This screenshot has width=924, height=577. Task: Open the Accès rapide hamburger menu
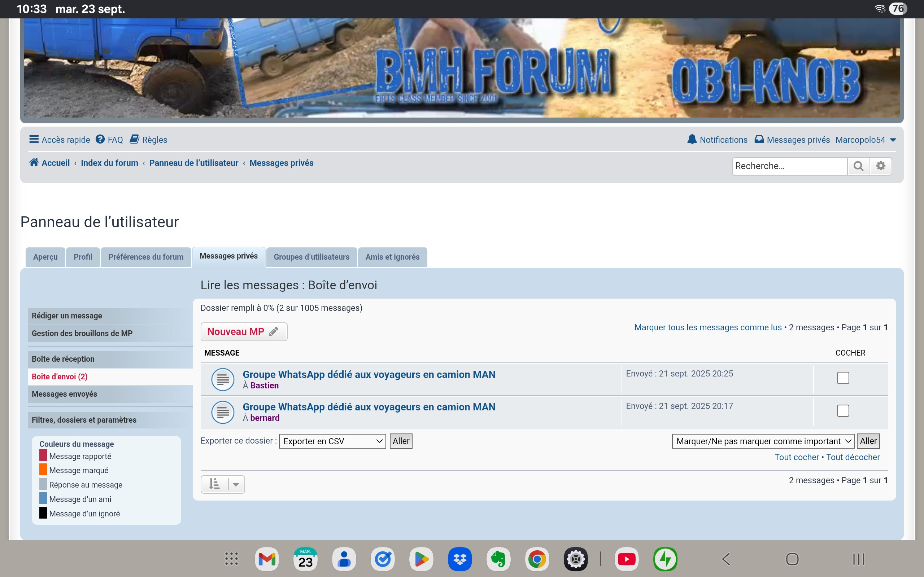(x=34, y=139)
